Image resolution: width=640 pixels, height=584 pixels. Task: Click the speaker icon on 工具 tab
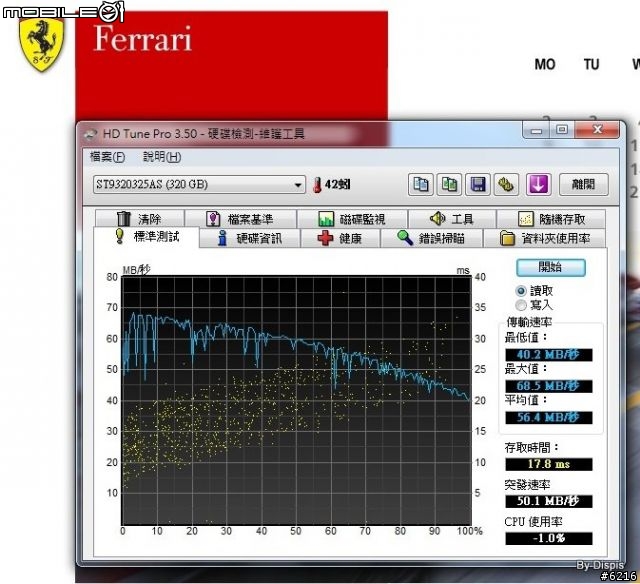pyautogui.click(x=438, y=219)
